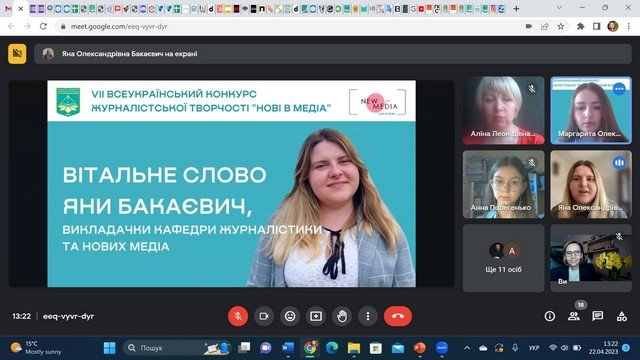The height and width of the screenshot is (360, 640).
Task: Open the meeting details info icon
Action: (550, 316)
